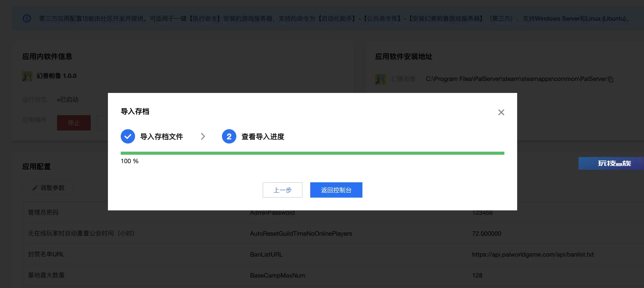Click the 查看导入进度 step label

(x=263, y=137)
